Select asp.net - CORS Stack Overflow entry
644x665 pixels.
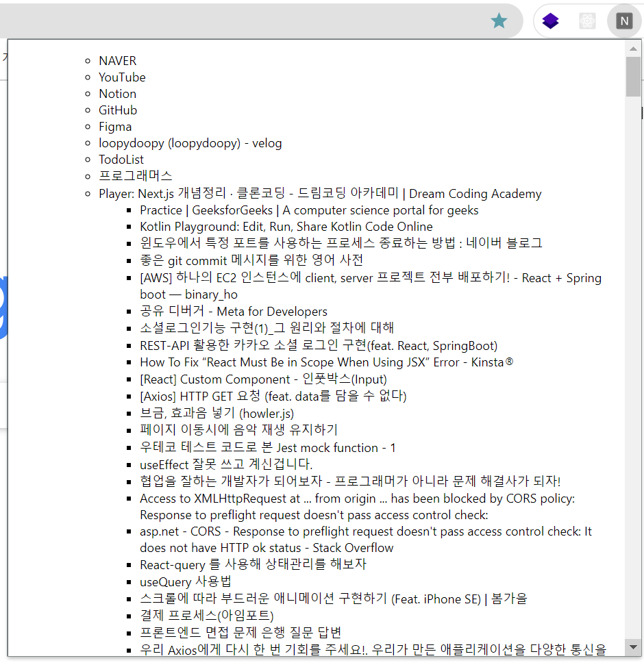pyautogui.click(x=366, y=540)
